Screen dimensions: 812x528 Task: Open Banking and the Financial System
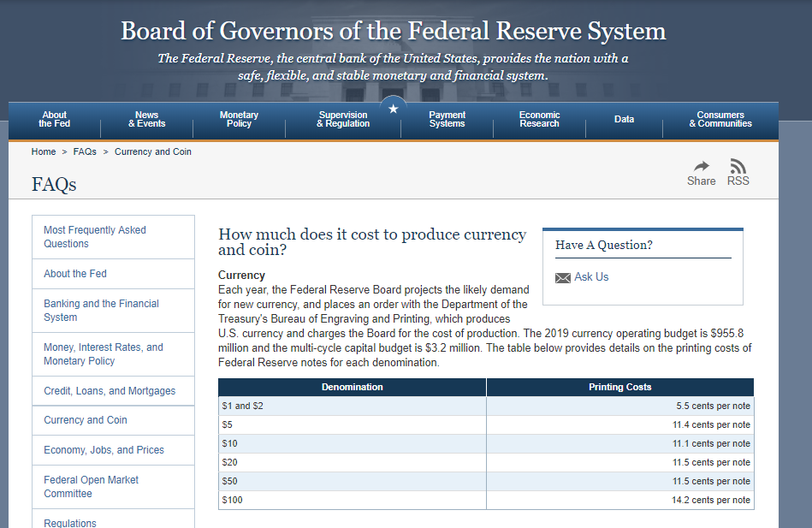[x=113, y=311]
